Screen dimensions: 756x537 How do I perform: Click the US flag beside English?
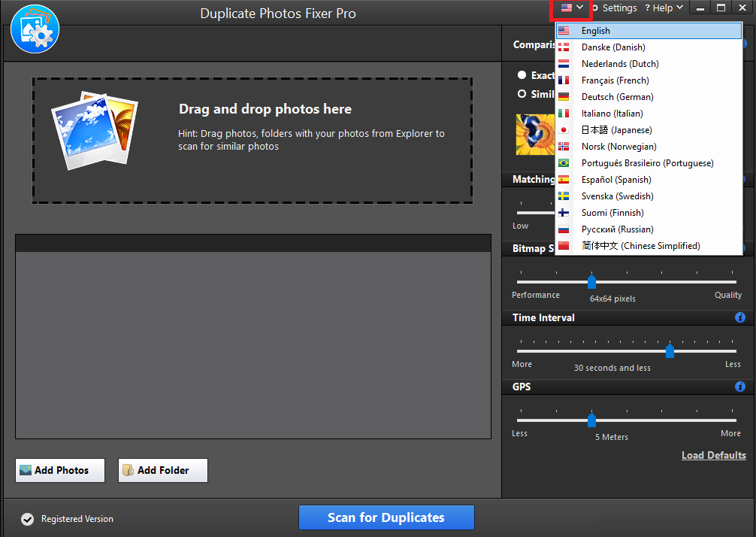(x=564, y=31)
